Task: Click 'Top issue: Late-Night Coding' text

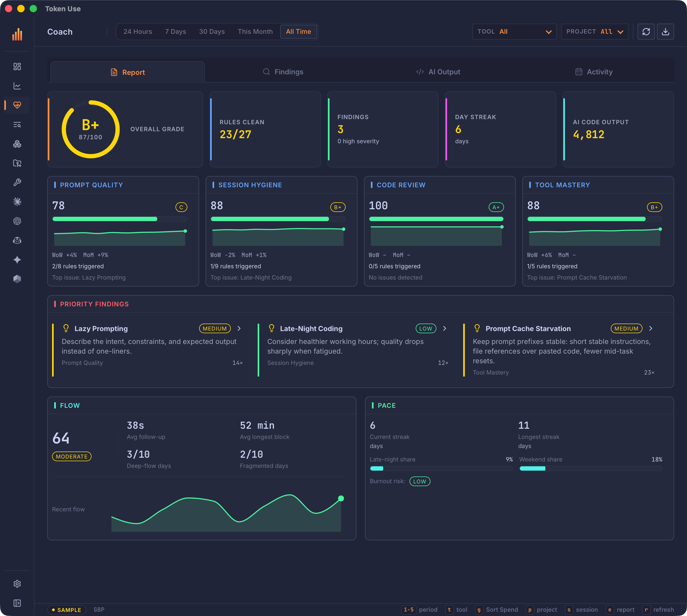Action: tap(251, 277)
